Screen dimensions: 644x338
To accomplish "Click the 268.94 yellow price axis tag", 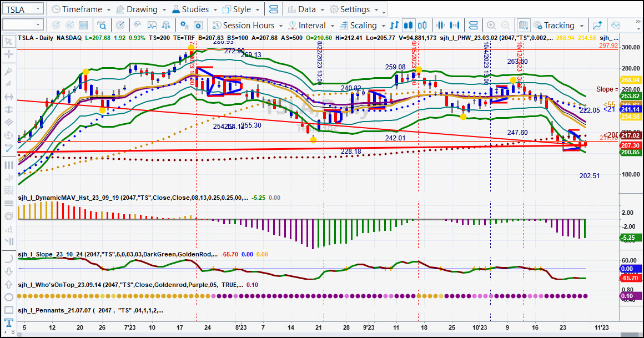I will [x=630, y=80].
